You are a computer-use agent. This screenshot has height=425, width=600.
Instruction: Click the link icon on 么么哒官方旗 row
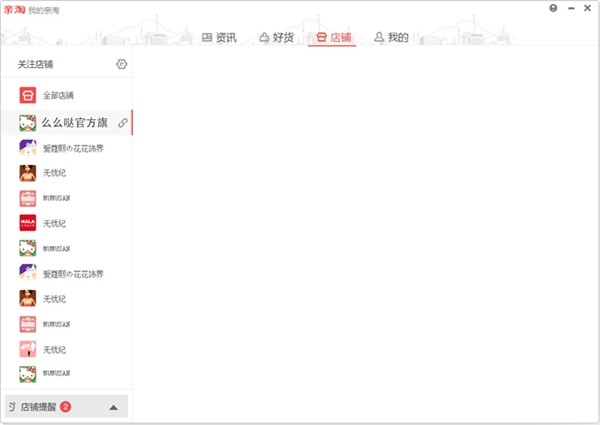point(123,123)
